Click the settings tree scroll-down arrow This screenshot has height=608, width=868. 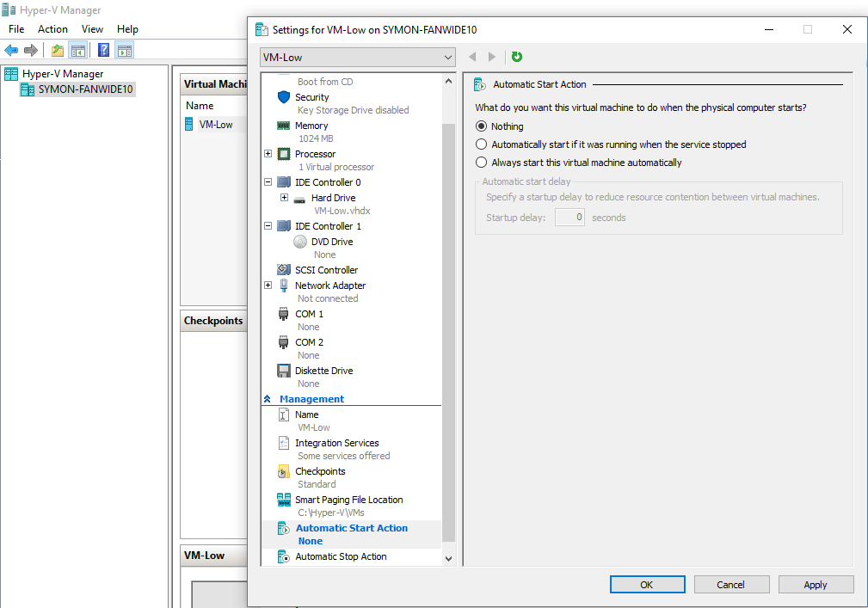coord(448,559)
